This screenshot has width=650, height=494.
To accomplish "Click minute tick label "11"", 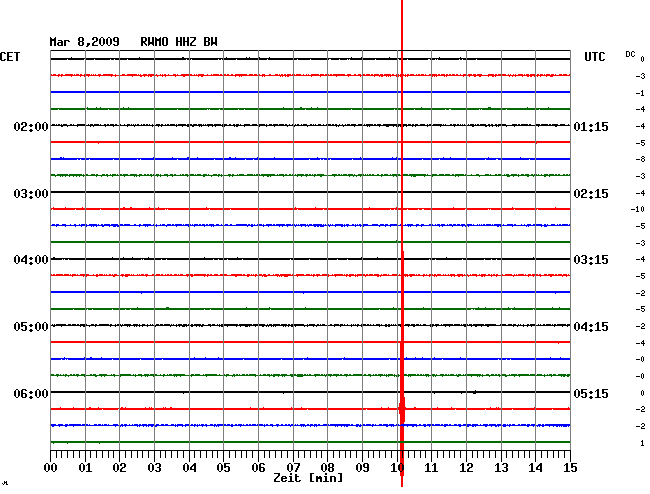I will coord(431,467).
